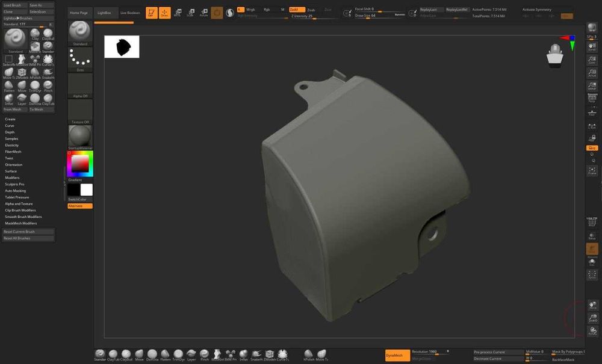Open the Alpha Off selector
The height and width of the screenshot is (364, 602).
click(x=80, y=86)
